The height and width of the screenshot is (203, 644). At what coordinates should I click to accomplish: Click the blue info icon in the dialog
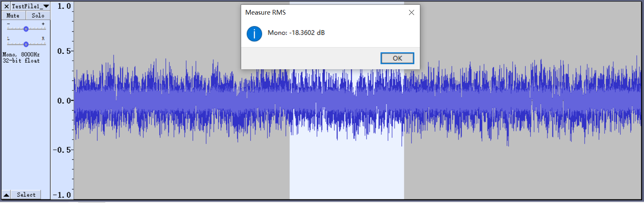pos(254,34)
